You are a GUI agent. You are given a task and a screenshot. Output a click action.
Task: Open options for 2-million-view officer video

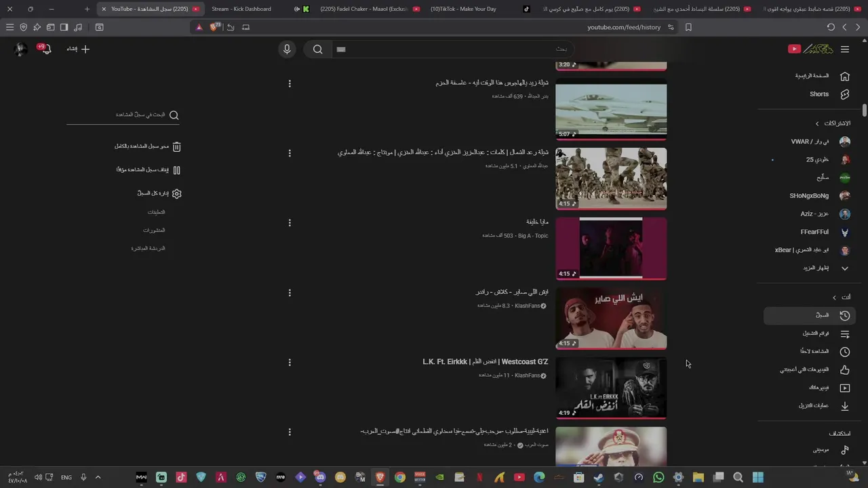(x=290, y=432)
